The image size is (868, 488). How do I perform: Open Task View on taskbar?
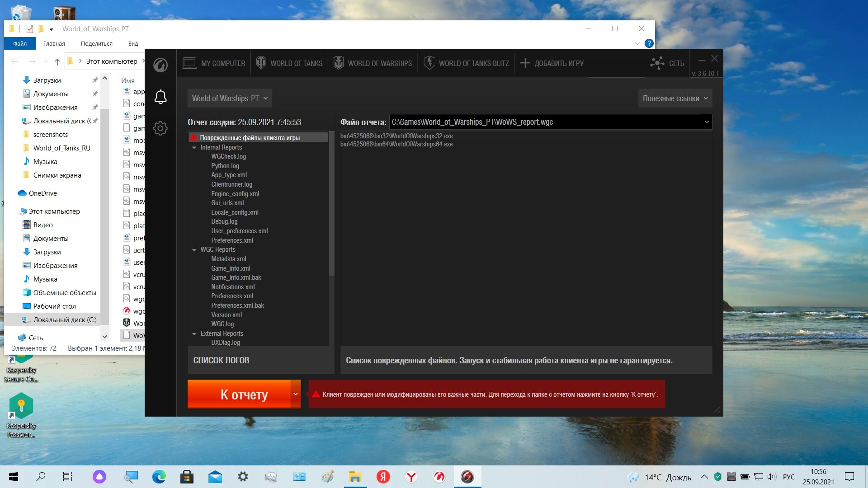pos(68,477)
